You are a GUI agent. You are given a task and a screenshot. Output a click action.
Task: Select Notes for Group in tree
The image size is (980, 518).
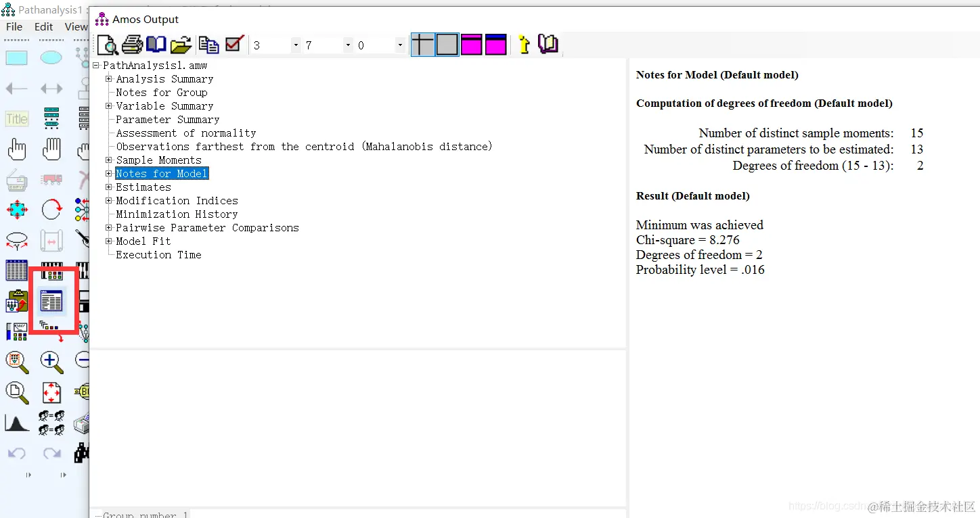tap(162, 93)
